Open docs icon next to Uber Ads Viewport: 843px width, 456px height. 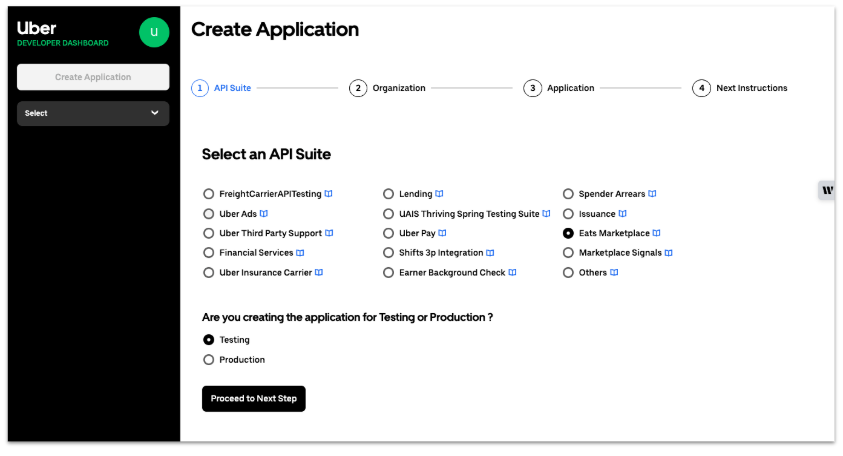click(264, 213)
